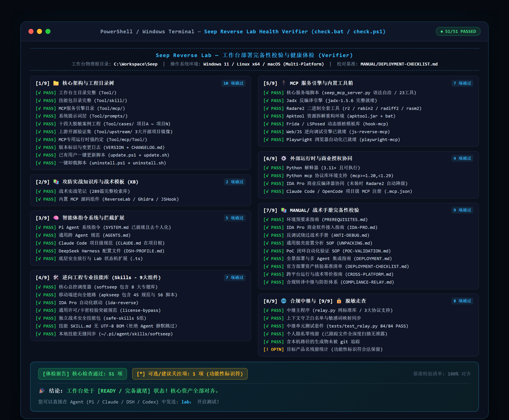Click the 51/51 PASSED status badge
This screenshot has width=509, height=420.
point(458,31)
